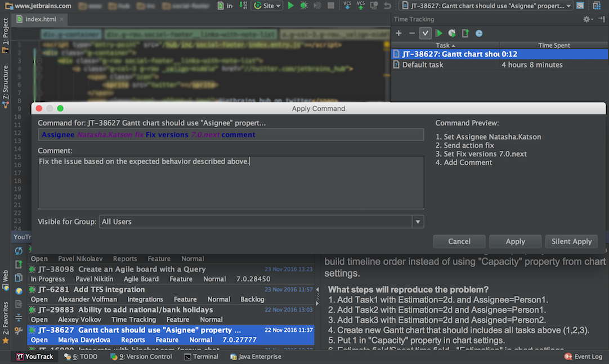This screenshot has height=364, width=609.
Task: Click the Cancel button in Apply Command
Action: 459,241
